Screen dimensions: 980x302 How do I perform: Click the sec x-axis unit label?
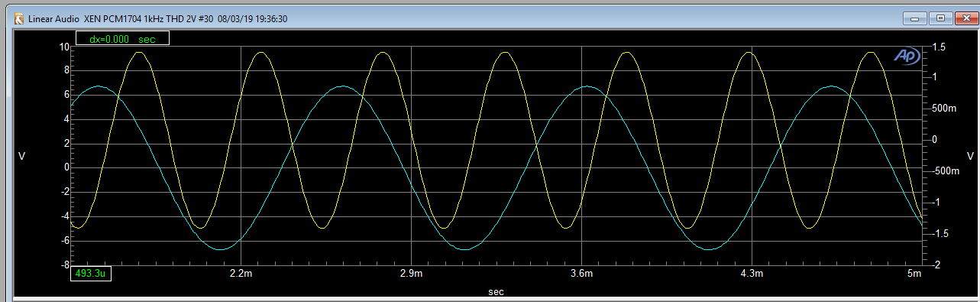pos(496,292)
